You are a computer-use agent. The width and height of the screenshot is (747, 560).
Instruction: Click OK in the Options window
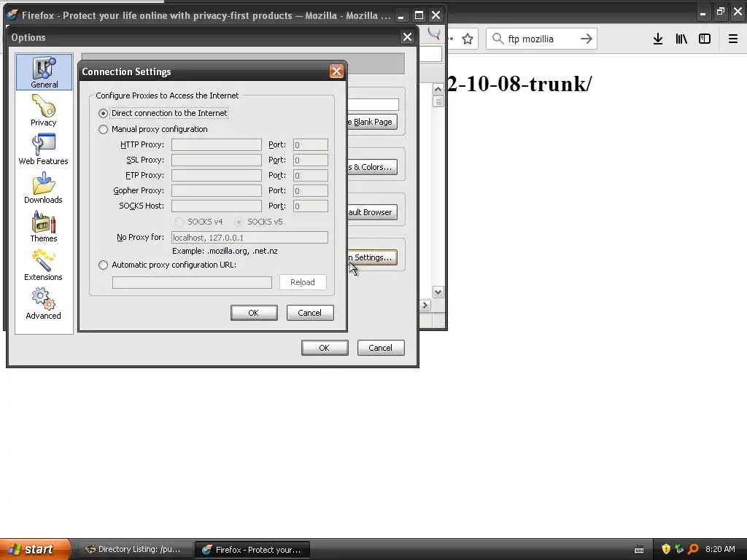[x=325, y=348]
